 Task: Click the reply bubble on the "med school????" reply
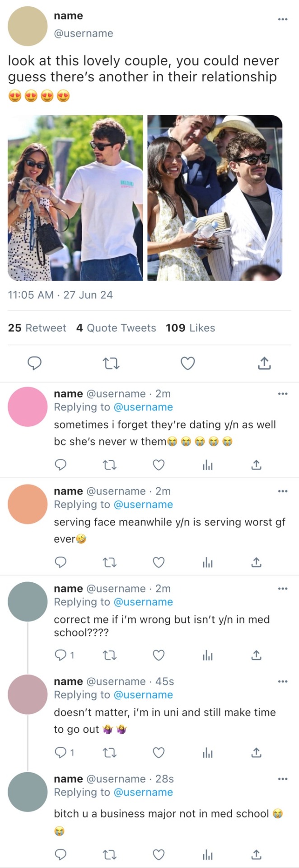point(60,655)
